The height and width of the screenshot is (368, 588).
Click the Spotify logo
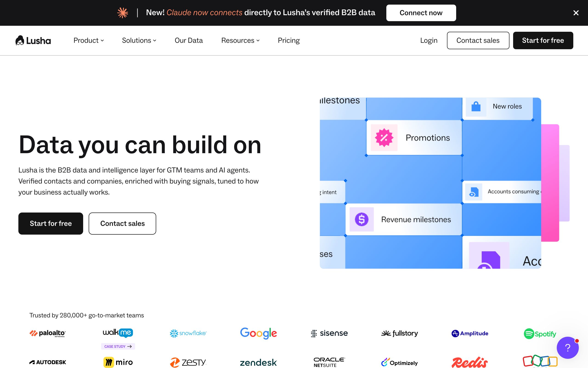[x=540, y=334]
